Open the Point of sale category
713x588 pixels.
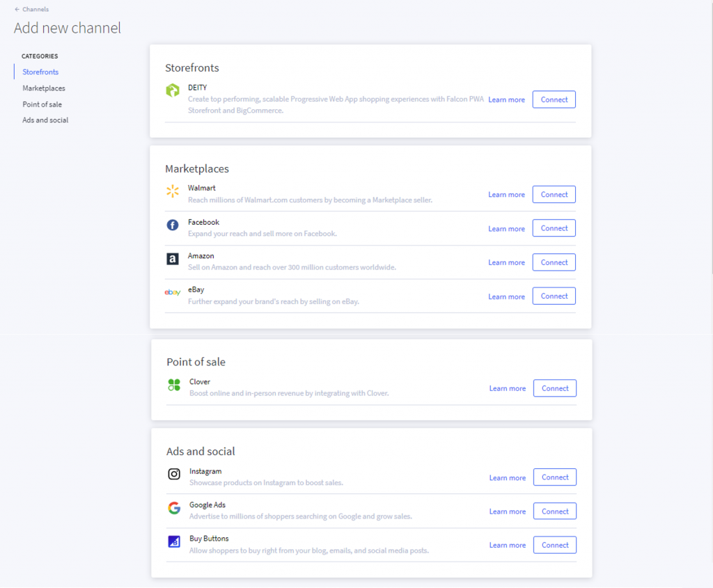click(42, 104)
